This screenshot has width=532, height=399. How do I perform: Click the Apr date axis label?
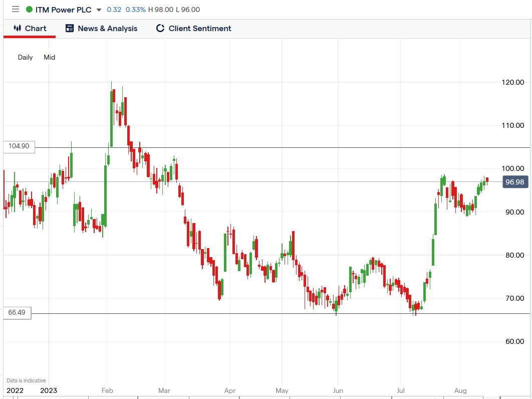tap(230, 390)
